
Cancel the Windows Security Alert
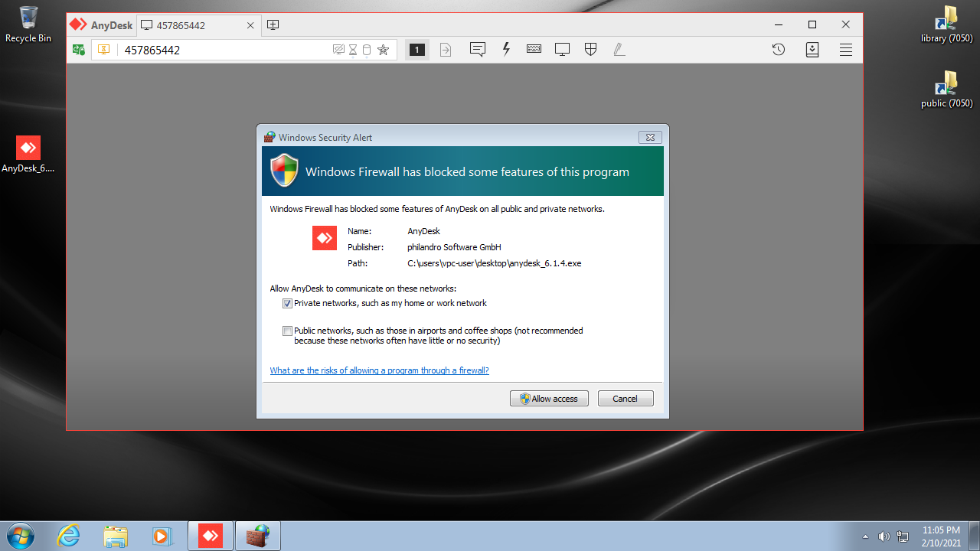(625, 399)
